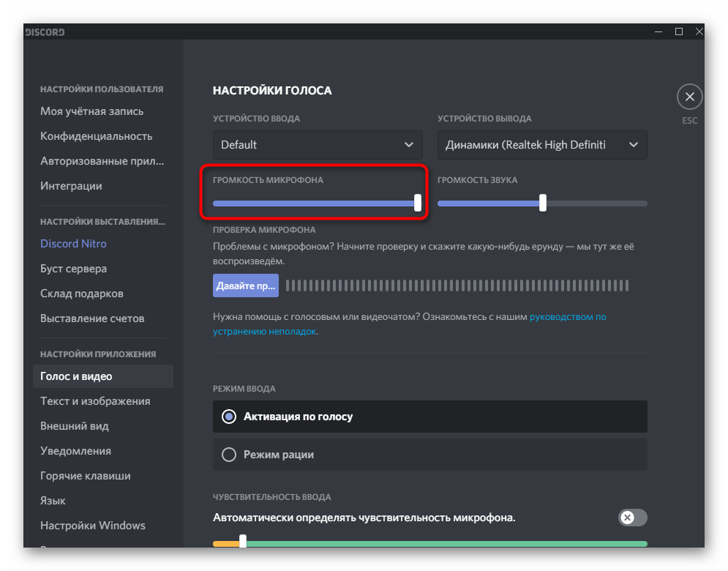Start mic test with Давайте пр... button
Viewport: 728px width, 571px height.
(246, 285)
